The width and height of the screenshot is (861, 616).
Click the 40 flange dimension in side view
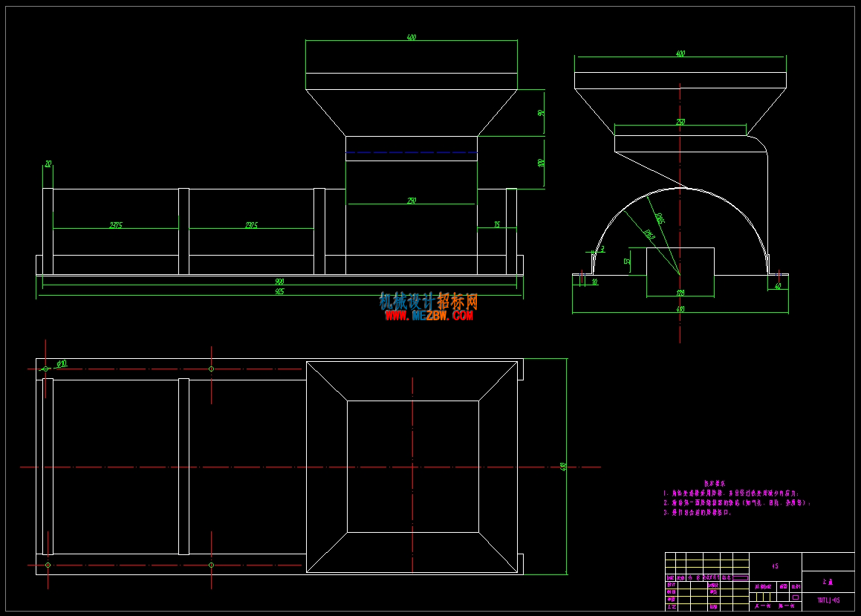click(x=778, y=286)
